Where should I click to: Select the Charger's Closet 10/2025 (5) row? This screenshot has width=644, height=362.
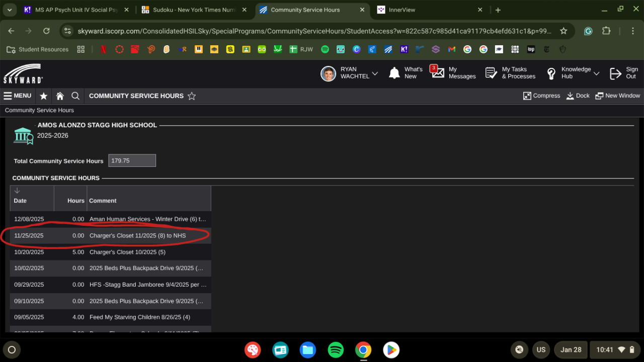pyautogui.click(x=110, y=252)
